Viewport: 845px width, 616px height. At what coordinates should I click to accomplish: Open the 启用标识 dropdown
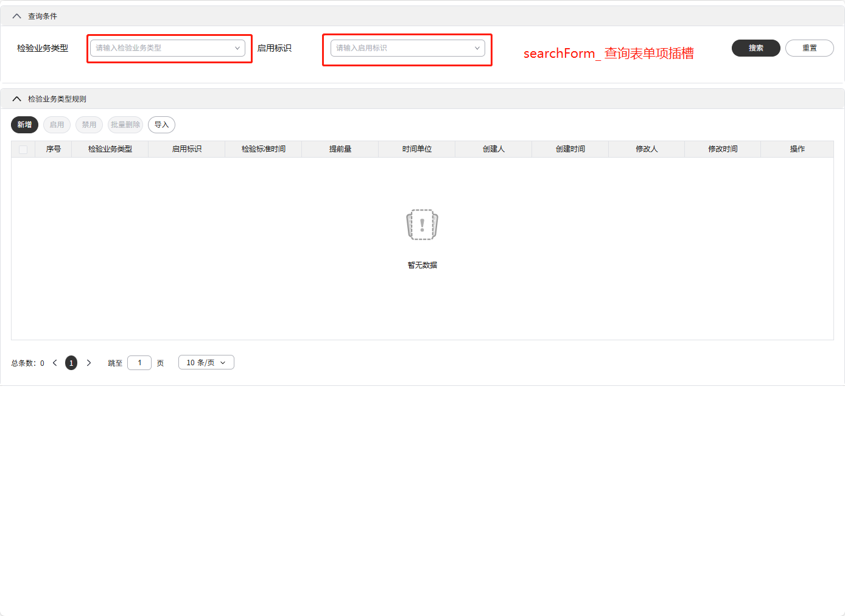pyautogui.click(x=407, y=48)
